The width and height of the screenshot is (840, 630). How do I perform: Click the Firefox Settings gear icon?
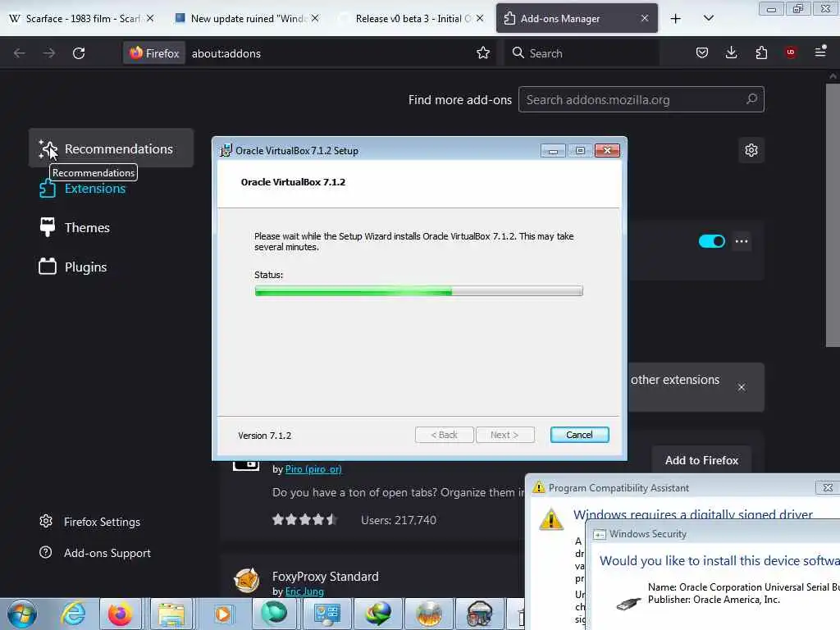(x=46, y=521)
